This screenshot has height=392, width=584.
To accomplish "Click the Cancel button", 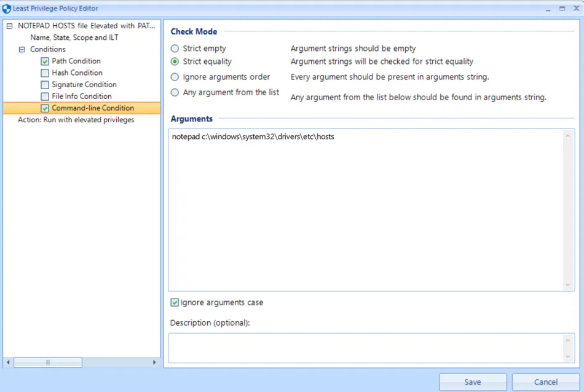I will click(x=546, y=382).
